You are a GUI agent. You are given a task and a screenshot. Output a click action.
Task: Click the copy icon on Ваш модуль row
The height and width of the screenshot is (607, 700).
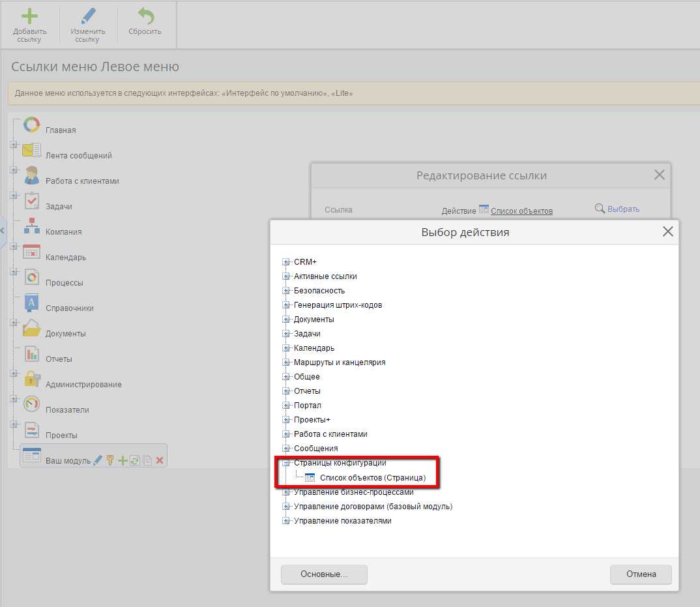click(147, 460)
